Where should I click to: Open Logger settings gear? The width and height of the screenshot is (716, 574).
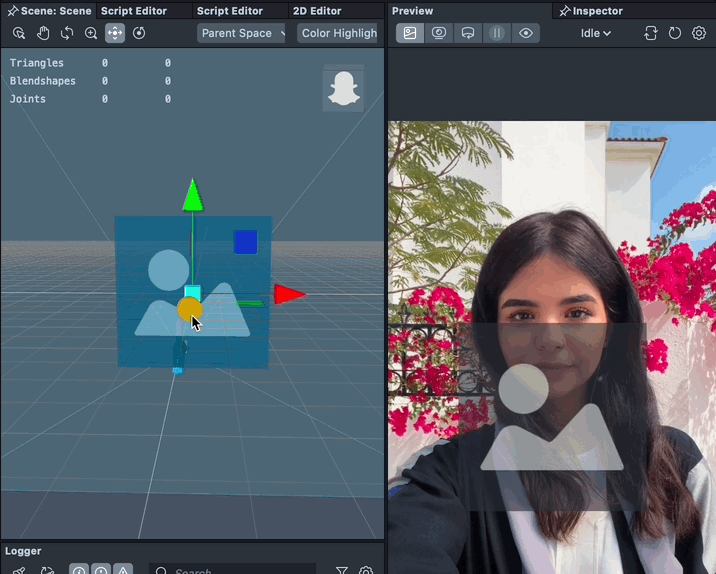pyautogui.click(x=366, y=570)
